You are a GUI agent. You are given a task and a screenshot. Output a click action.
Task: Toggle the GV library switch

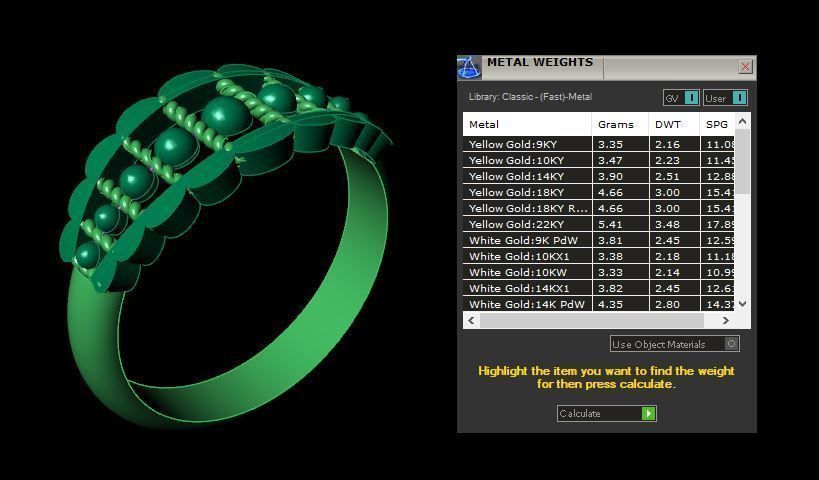click(x=681, y=98)
